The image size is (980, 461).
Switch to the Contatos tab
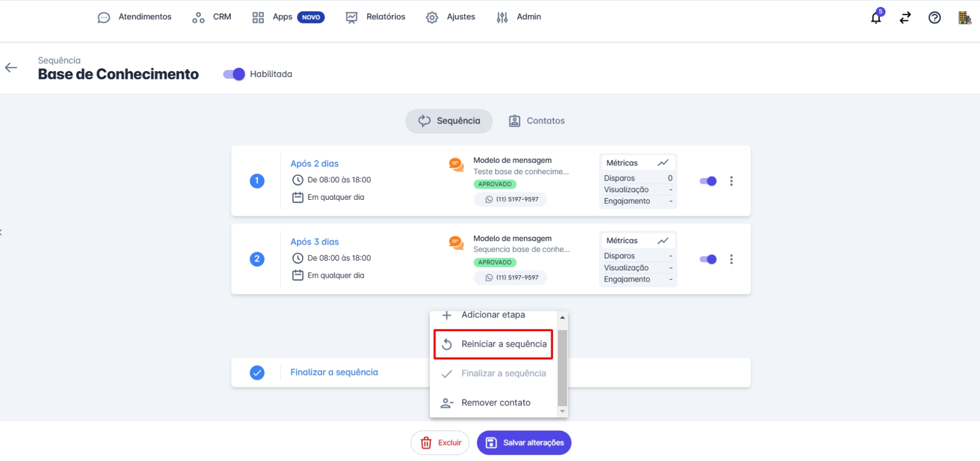[x=536, y=121]
